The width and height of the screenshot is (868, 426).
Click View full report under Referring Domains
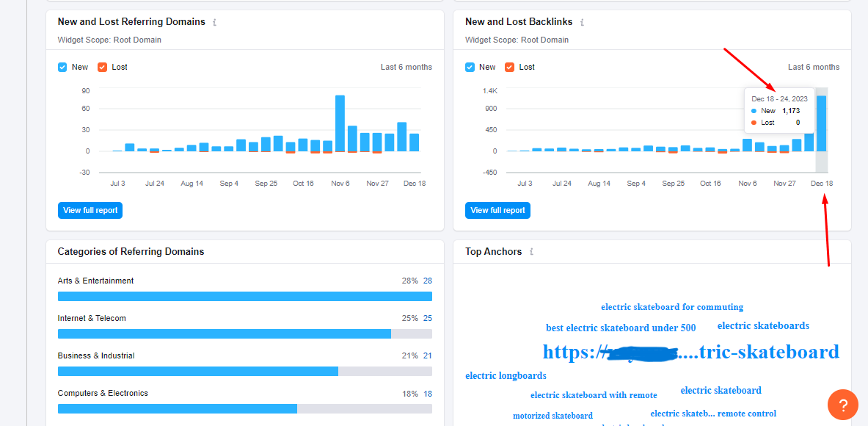(90, 210)
